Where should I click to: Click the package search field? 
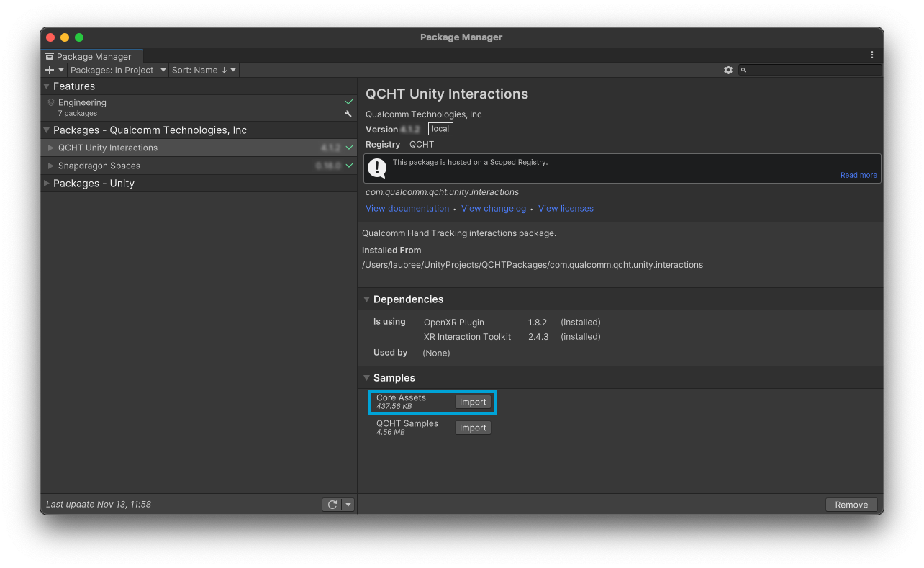pos(810,70)
